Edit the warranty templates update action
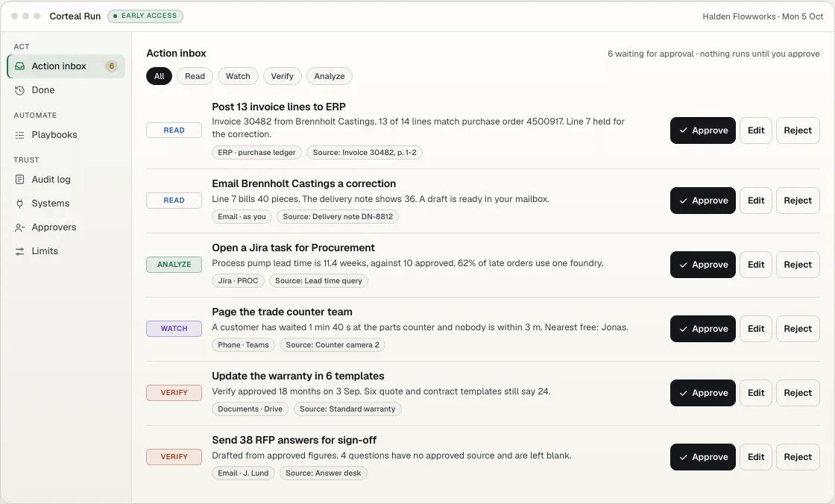Viewport: 835px width, 504px height. [756, 393]
